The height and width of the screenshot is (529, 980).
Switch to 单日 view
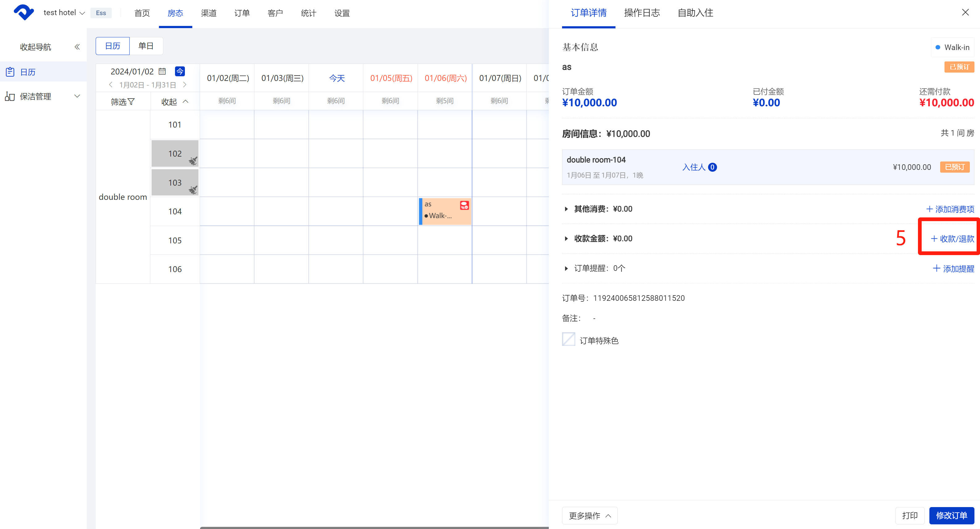[146, 46]
